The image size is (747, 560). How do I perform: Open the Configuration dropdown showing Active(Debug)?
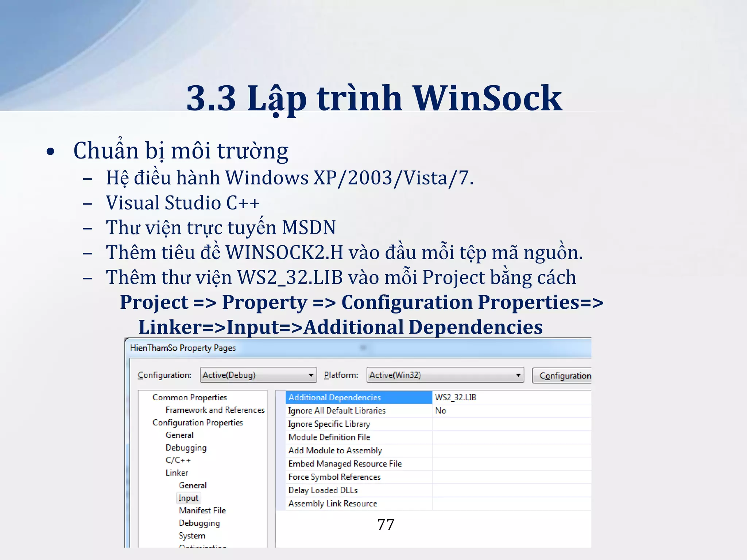(x=258, y=375)
